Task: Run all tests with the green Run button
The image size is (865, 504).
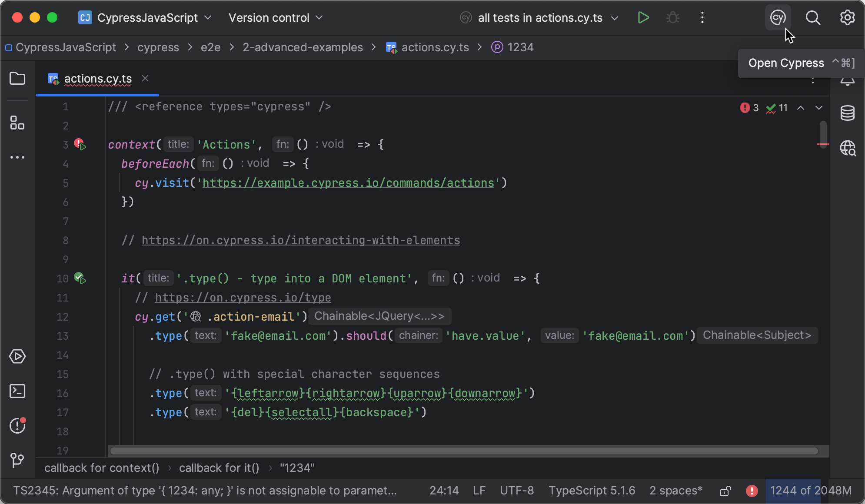Action: coord(644,17)
